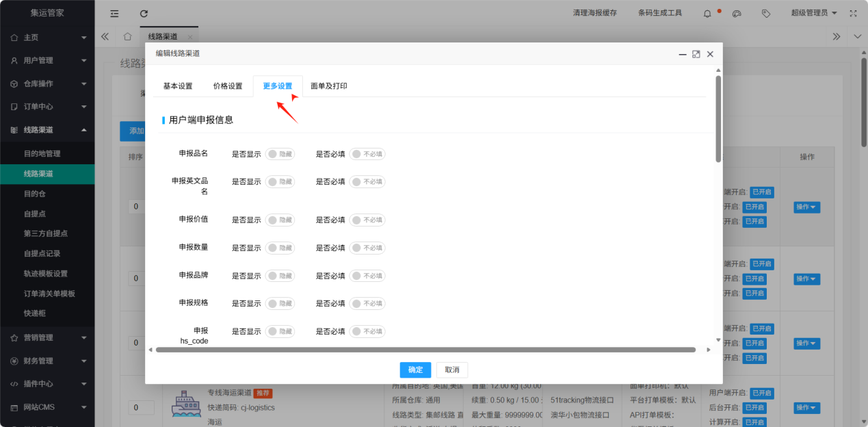Expand 财务管理 sidebar menu
The width and height of the screenshot is (868, 427).
tap(47, 361)
